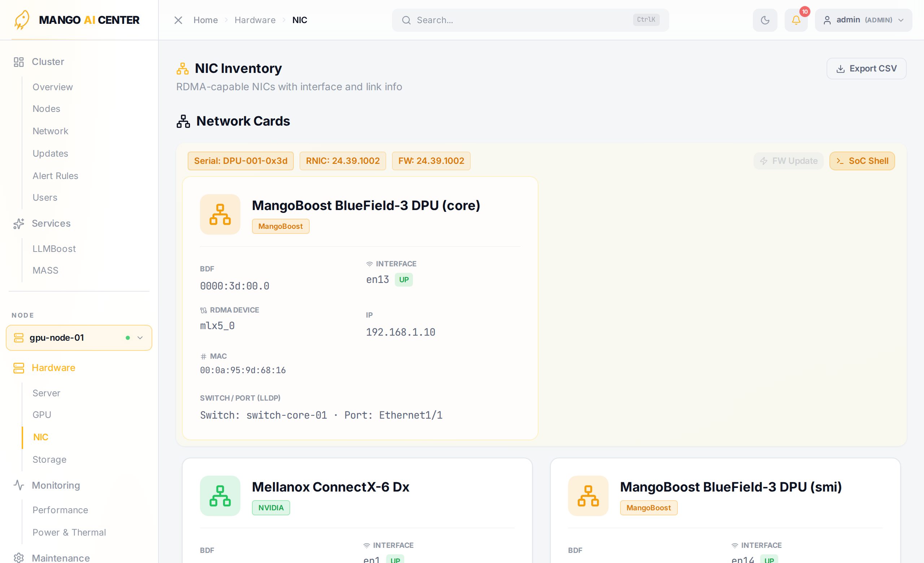Screen dimensions: 924x563
Task: Click the MangoBoost tag on the core DPU card
Action: [280, 226]
